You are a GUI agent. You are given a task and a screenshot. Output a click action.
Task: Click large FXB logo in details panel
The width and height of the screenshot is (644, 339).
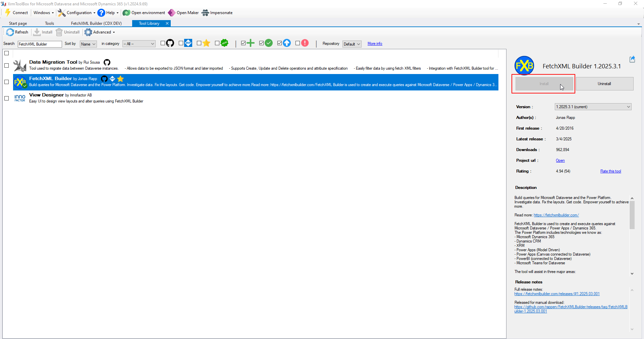[524, 66]
